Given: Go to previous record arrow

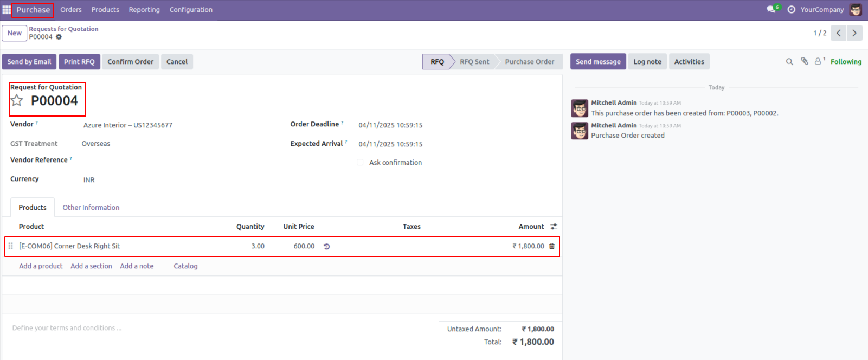Looking at the screenshot, I should (838, 33).
